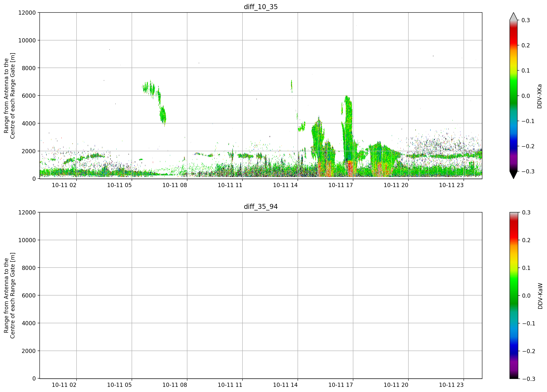This screenshot has width=547, height=392.
Task: Click the black lower arrow of DDV-XKa colorbar
Action: [513, 175]
